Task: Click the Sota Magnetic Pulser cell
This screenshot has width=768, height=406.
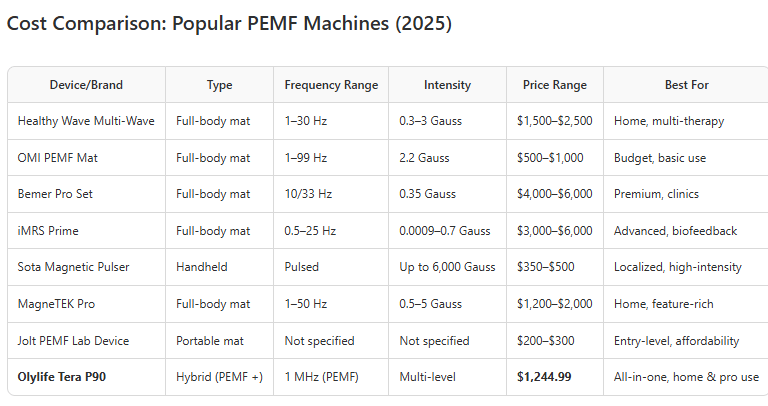Action: pos(73,267)
